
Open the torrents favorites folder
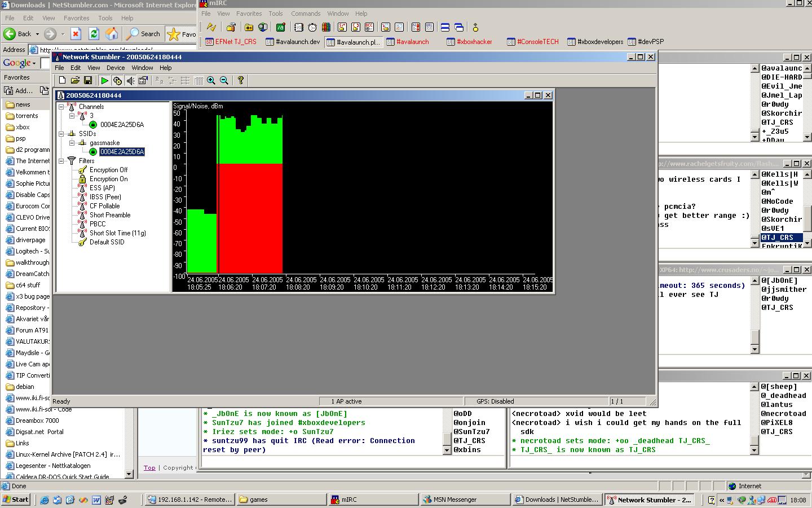(x=27, y=116)
